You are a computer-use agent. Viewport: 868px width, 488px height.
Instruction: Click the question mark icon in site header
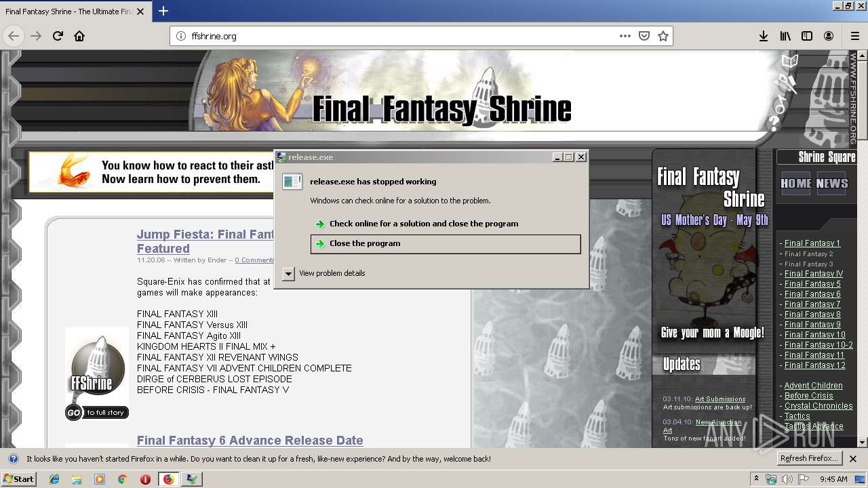coord(774,123)
